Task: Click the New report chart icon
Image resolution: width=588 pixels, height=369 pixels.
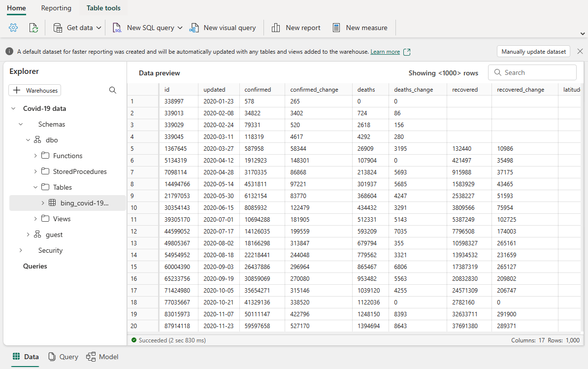Action: [276, 28]
